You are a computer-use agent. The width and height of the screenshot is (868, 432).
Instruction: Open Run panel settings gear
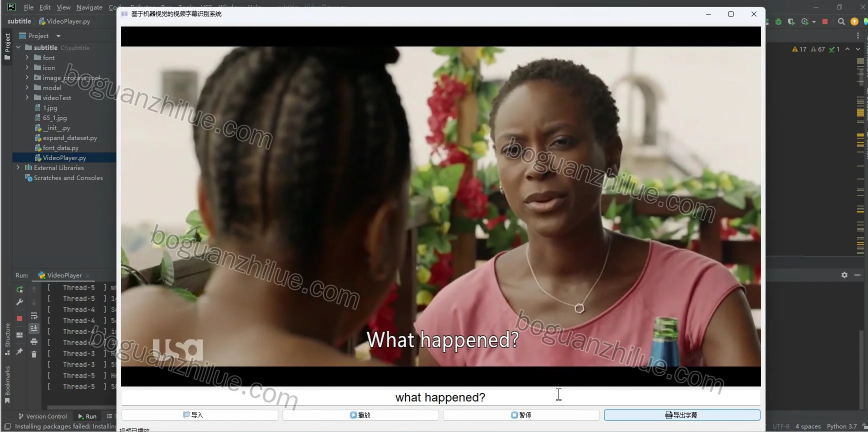click(844, 275)
